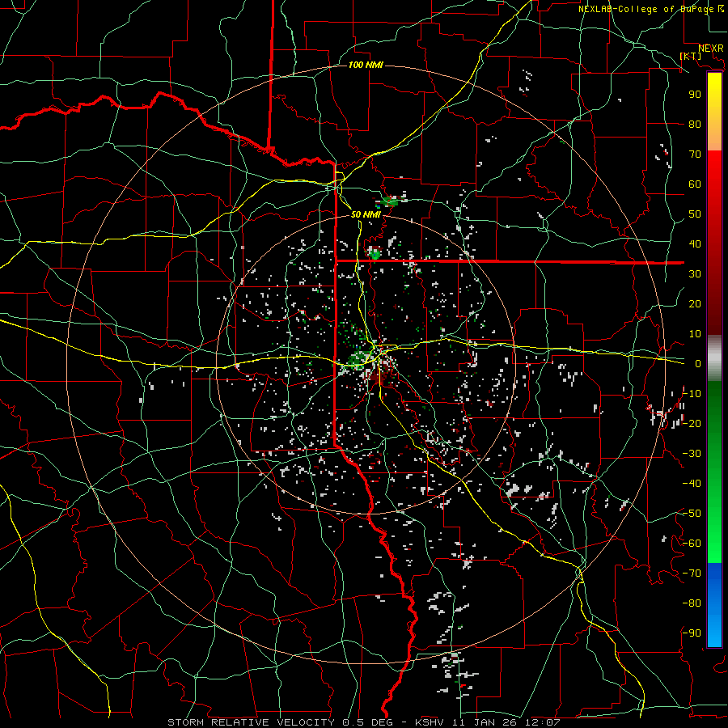Click the -80 value on velocity scale
The width and height of the screenshot is (728, 728).
[692, 603]
